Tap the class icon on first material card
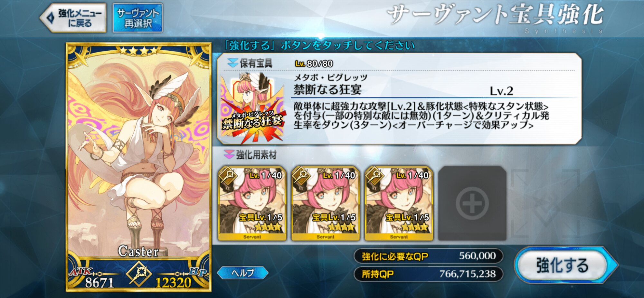 (228, 176)
